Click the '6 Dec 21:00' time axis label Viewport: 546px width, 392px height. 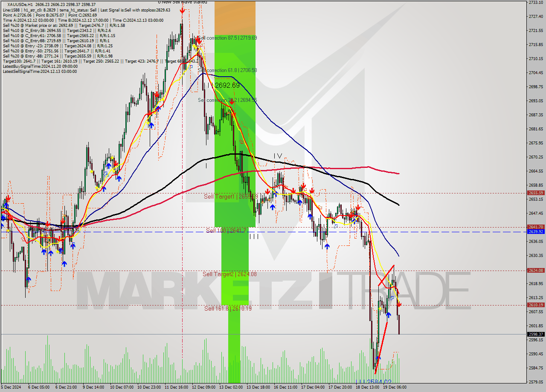coord(66,387)
